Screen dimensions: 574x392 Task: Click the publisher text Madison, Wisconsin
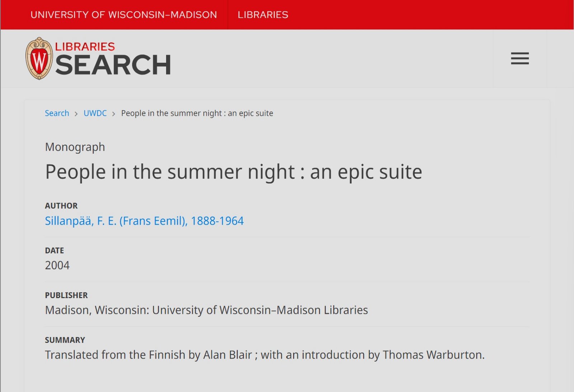click(x=206, y=310)
